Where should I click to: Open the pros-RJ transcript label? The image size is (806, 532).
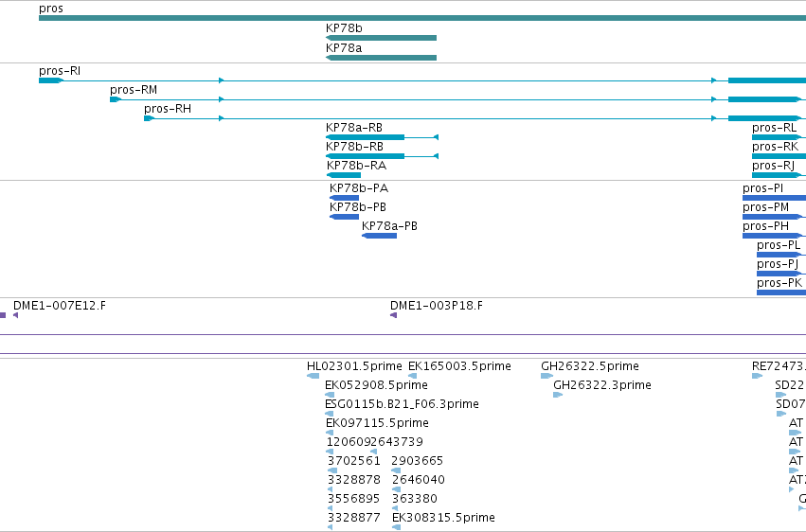(773, 166)
